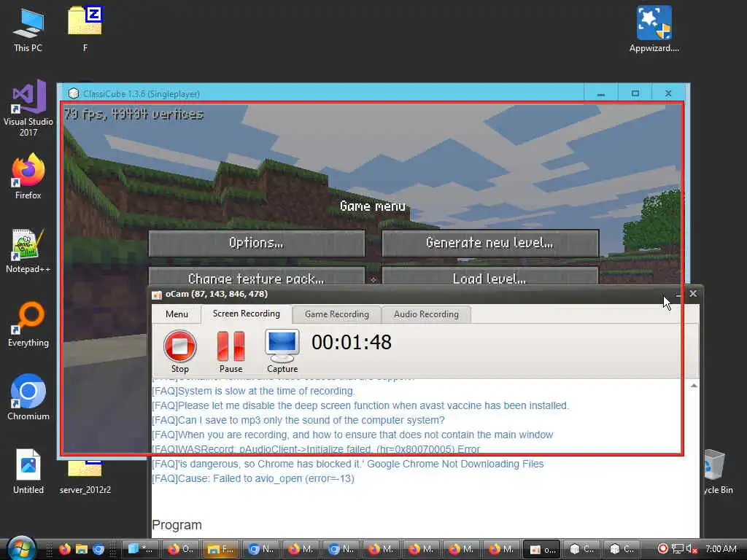Click the muted volume tray icon
Screen dimensions: 747x560
tap(692, 548)
